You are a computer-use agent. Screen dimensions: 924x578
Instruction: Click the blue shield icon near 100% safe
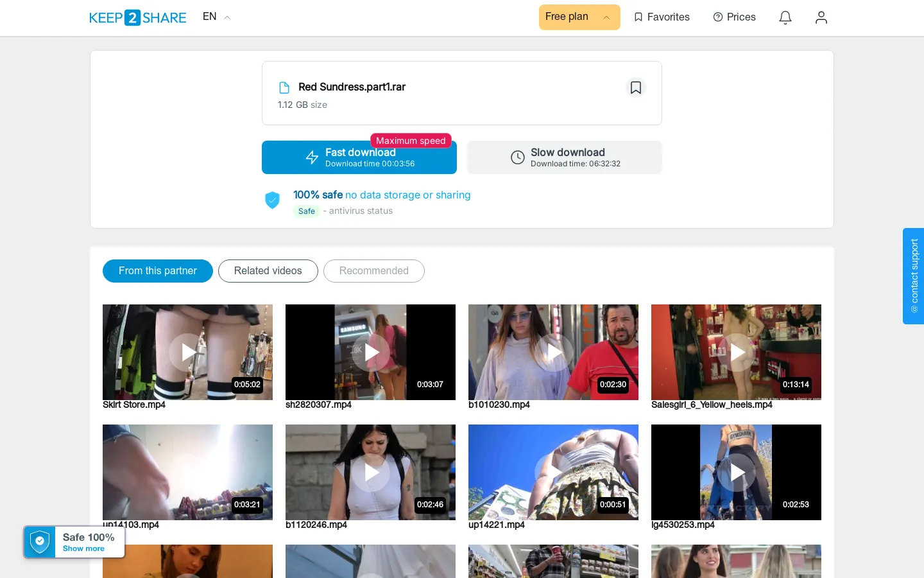click(x=273, y=200)
